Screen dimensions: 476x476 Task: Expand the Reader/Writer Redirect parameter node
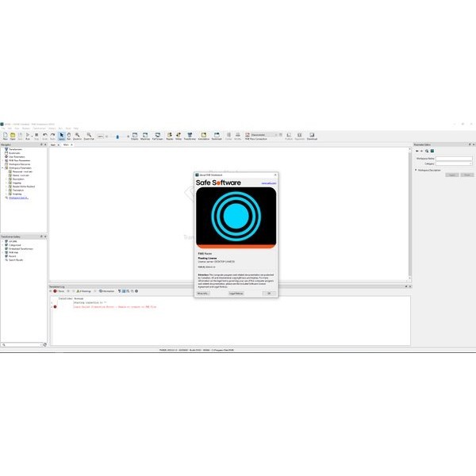[6, 186]
